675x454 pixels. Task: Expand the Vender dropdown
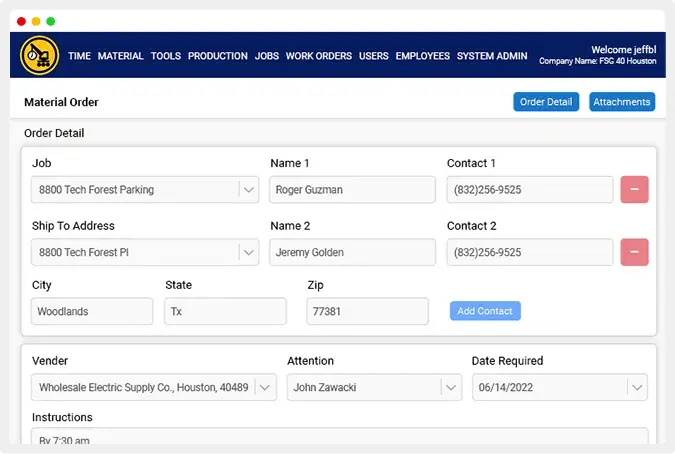pyautogui.click(x=265, y=387)
